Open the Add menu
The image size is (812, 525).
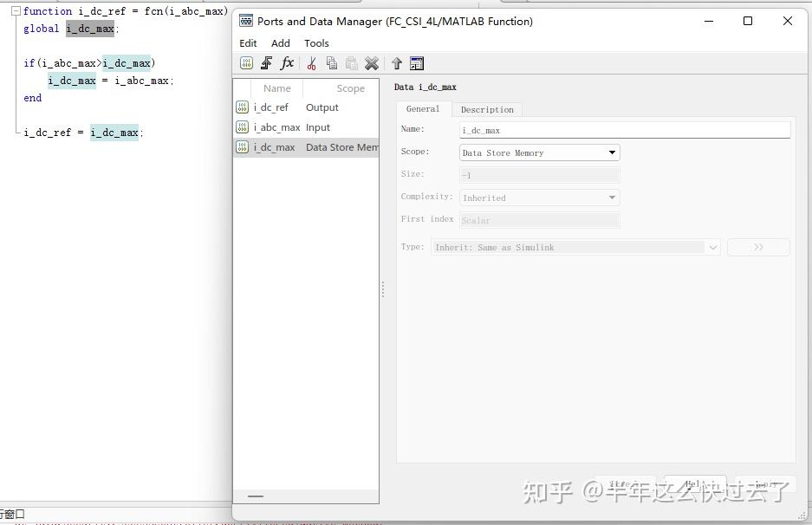[280, 42]
